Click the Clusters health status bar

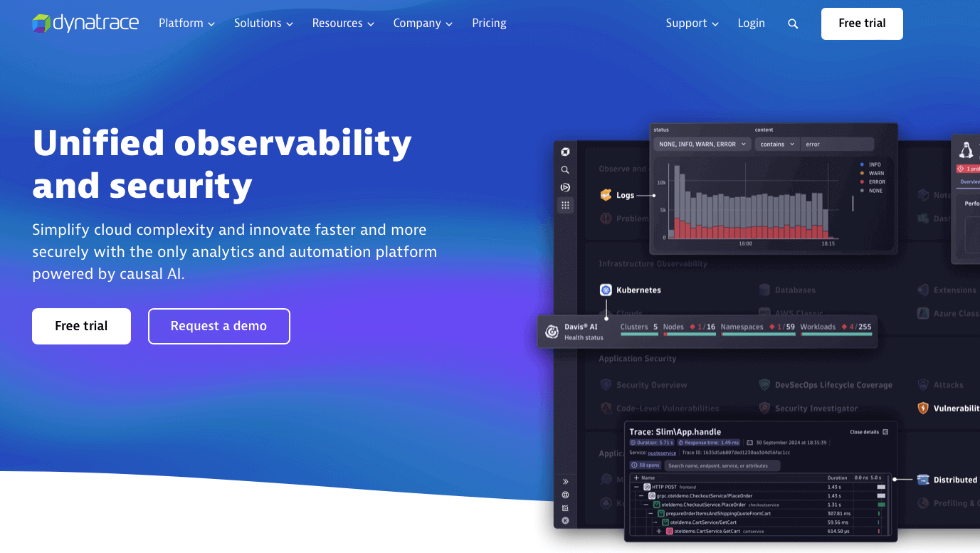(x=639, y=334)
